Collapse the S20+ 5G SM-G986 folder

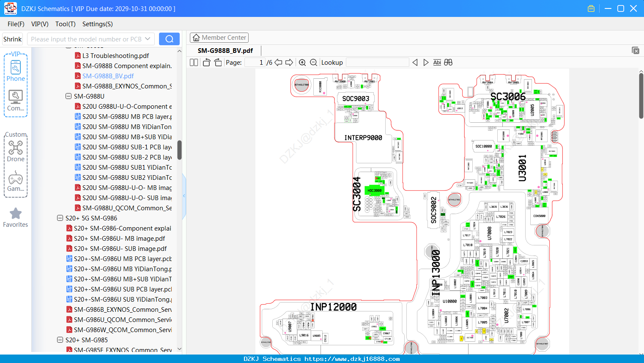[60, 218]
